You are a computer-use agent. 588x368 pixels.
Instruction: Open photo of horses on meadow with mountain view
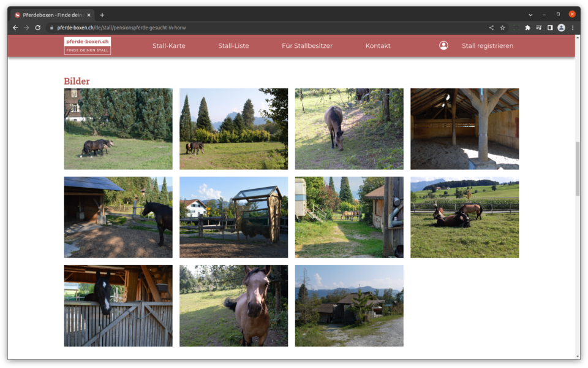click(x=233, y=129)
